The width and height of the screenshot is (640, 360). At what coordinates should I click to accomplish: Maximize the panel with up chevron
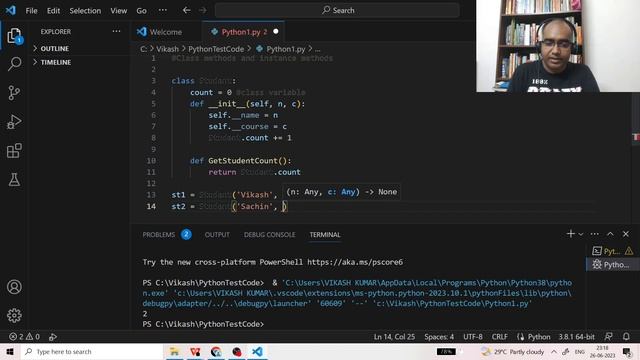(x=610, y=234)
